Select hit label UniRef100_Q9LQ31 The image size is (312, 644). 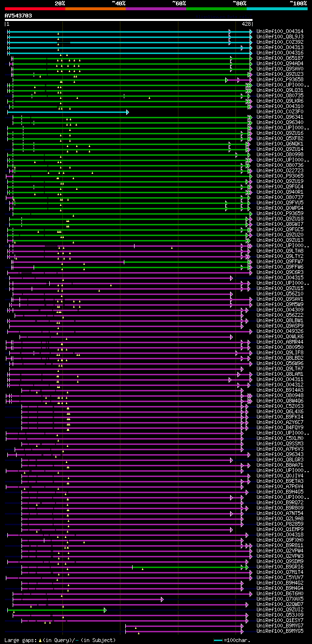(x=280, y=91)
